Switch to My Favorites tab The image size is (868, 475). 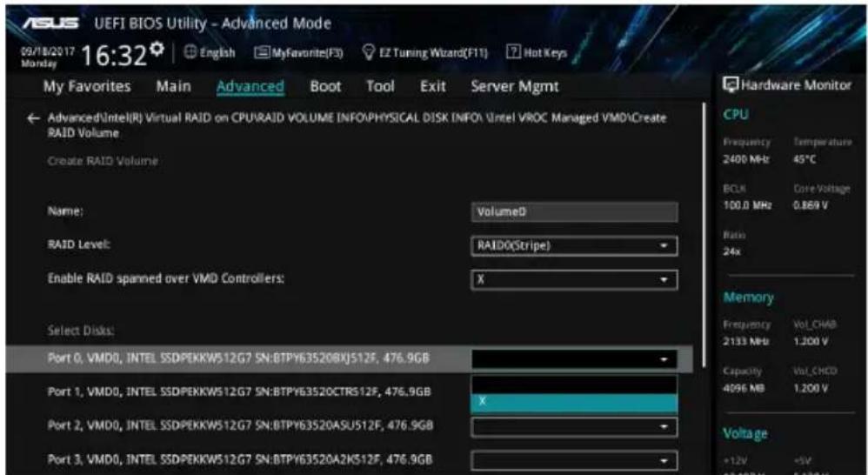pos(87,86)
